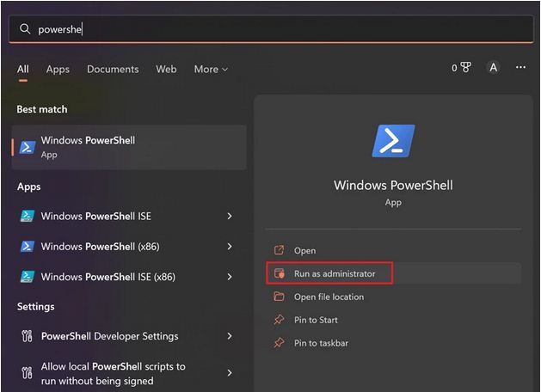541x392 pixels.
Task: Open the More dropdown filter
Action: (x=211, y=70)
